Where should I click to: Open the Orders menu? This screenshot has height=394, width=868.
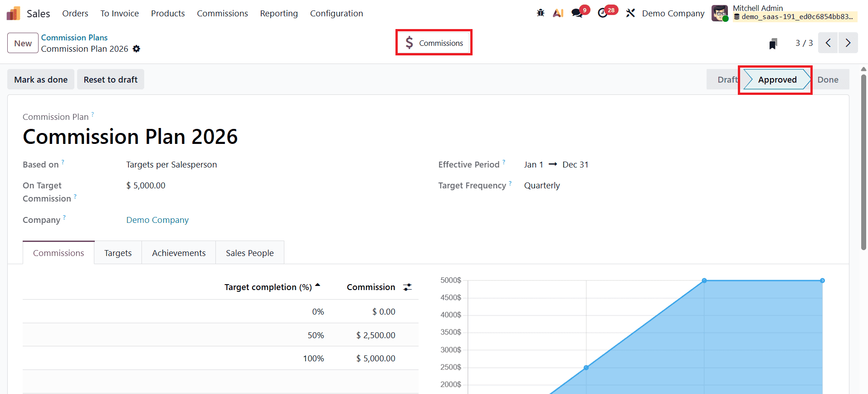[75, 13]
